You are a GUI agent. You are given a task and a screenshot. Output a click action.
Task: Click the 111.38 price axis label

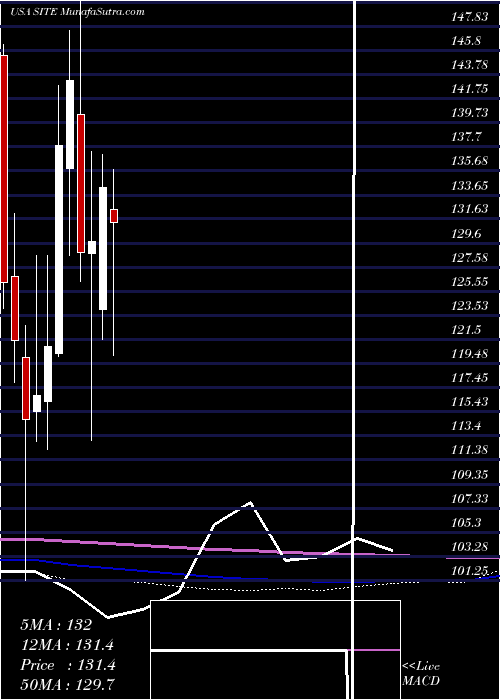(470, 450)
